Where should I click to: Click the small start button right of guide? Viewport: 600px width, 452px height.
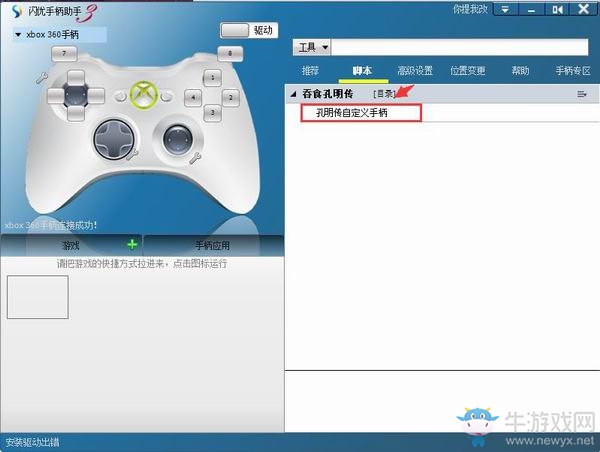point(166,96)
